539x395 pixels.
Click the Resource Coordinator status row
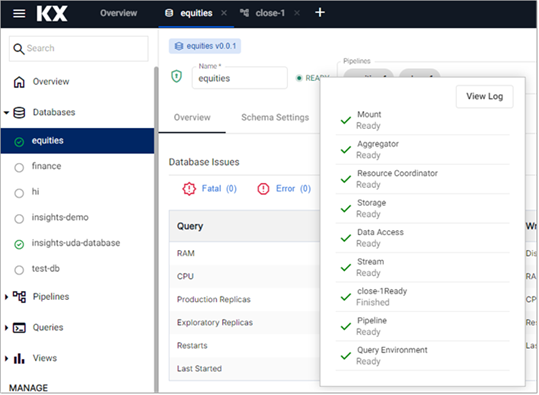coord(422,179)
